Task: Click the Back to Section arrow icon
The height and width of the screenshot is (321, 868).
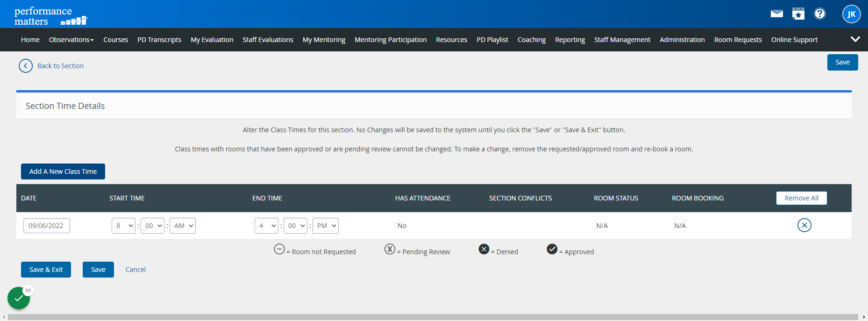Action: 26,66
